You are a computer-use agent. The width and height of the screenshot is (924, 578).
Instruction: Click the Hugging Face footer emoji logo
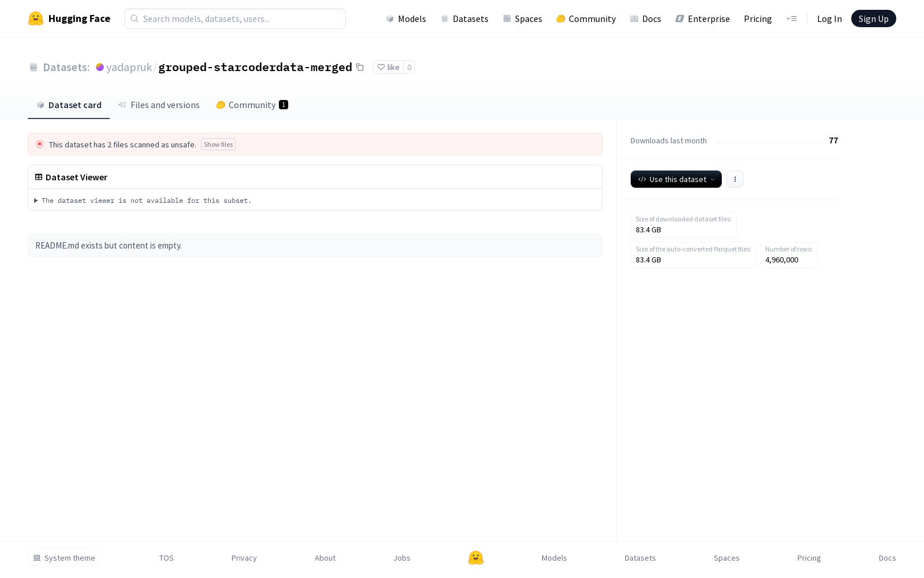pyautogui.click(x=476, y=558)
